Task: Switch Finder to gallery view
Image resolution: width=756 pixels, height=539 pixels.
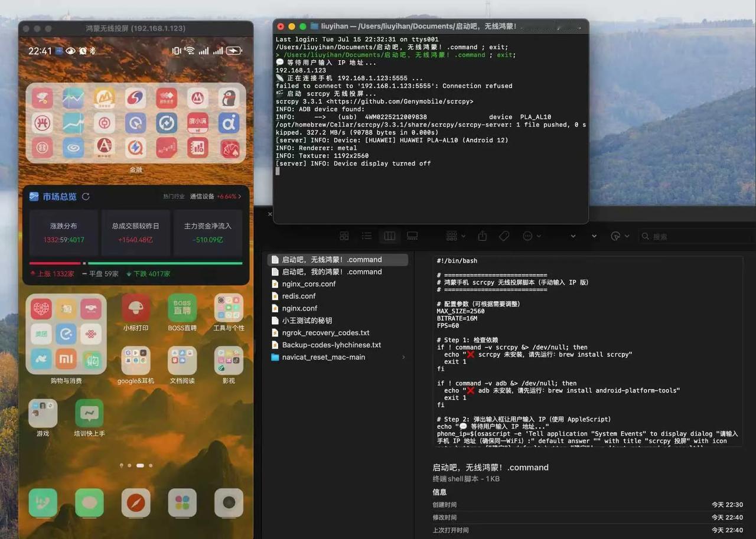Action: pyautogui.click(x=412, y=236)
